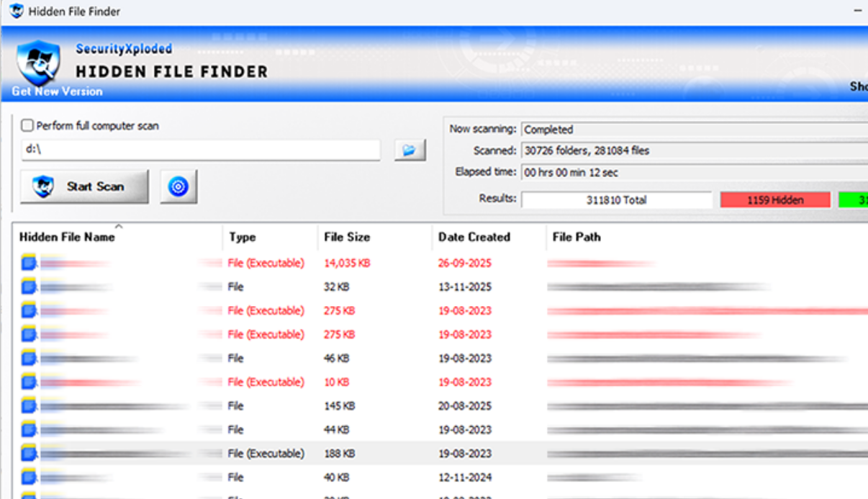Viewport: 868px width, 499px height.
Task: Click the file icon on the 145 KB row
Action: click(27, 405)
